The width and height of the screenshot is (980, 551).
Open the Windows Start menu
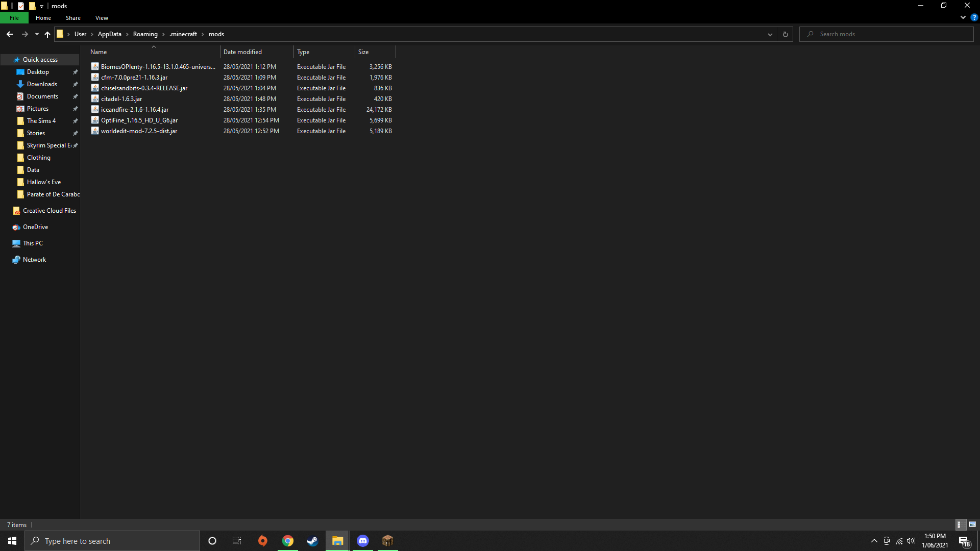click(12, 541)
